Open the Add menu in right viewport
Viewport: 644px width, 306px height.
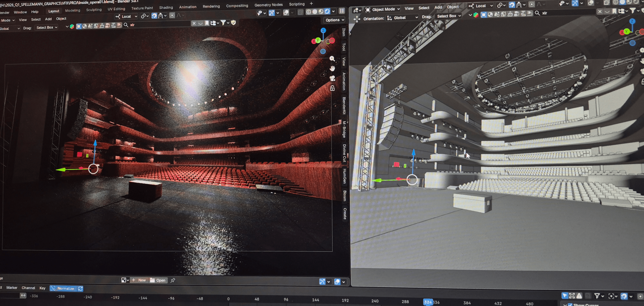click(438, 8)
